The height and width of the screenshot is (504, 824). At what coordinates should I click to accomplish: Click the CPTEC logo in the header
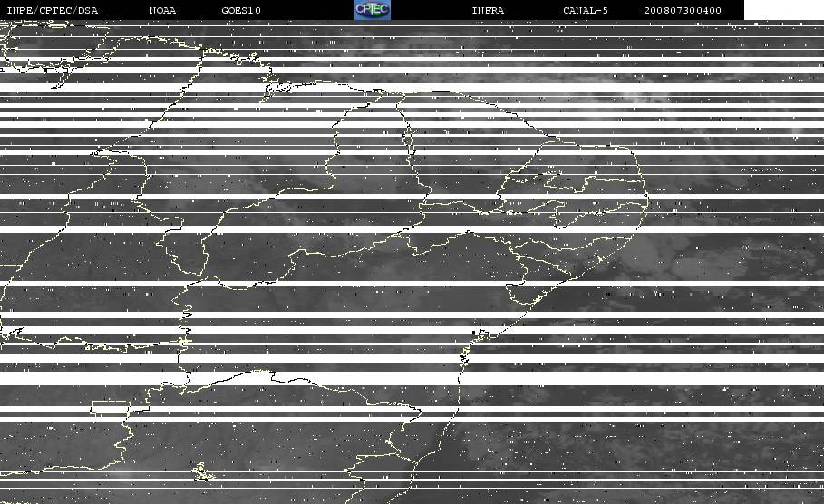pos(372,10)
